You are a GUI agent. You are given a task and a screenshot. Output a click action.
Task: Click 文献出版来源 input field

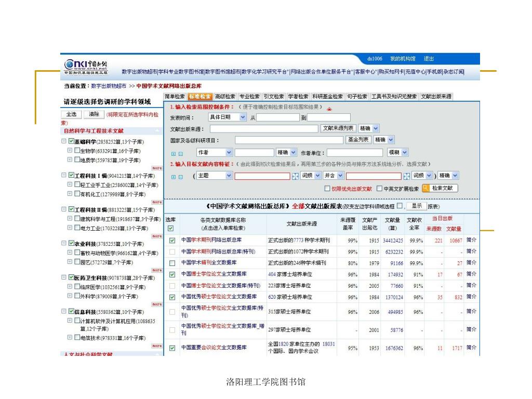[264, 129]
